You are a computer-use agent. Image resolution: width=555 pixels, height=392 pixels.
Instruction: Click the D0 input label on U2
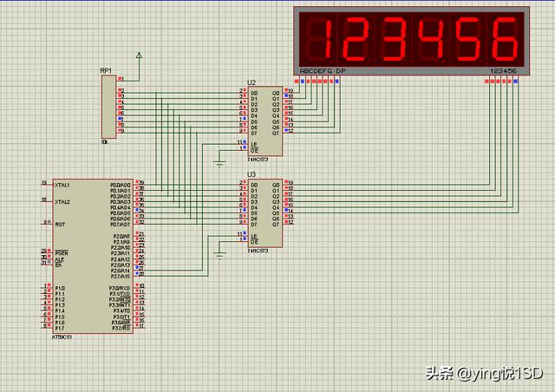pyautogui.click(x=254, y=93)
